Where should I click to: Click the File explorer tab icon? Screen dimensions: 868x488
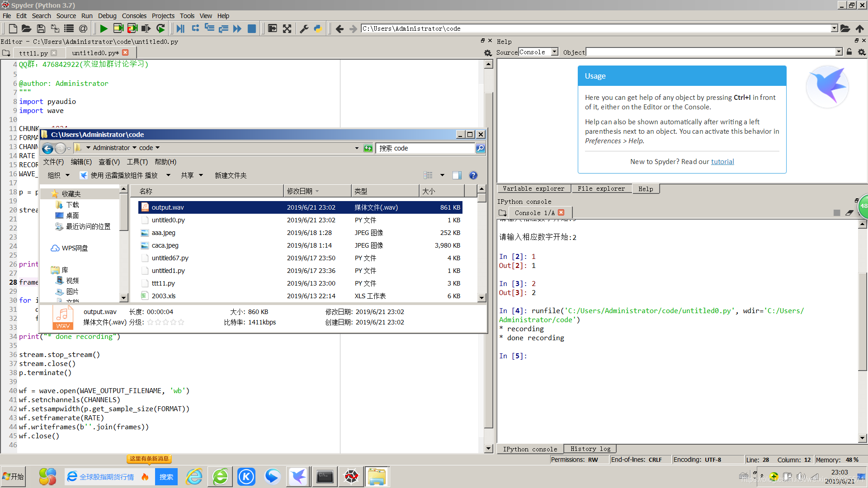coord(600,189)
